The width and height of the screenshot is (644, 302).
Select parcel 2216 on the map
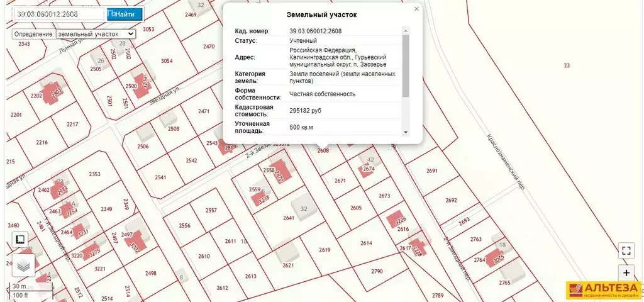tap(42, 143)
